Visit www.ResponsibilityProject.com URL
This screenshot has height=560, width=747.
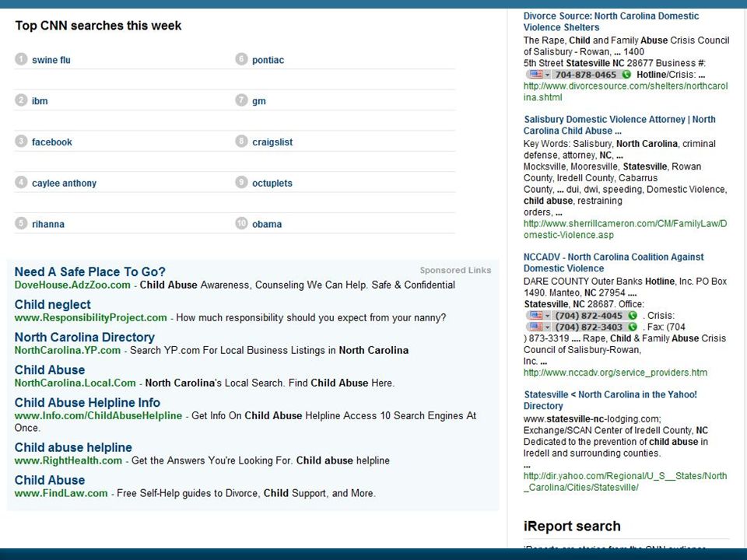pyautogui.click(x=90, y=317)
